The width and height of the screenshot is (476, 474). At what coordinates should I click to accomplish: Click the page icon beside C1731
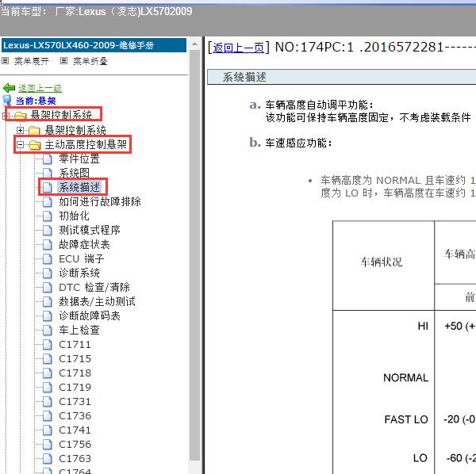(48, 401)
